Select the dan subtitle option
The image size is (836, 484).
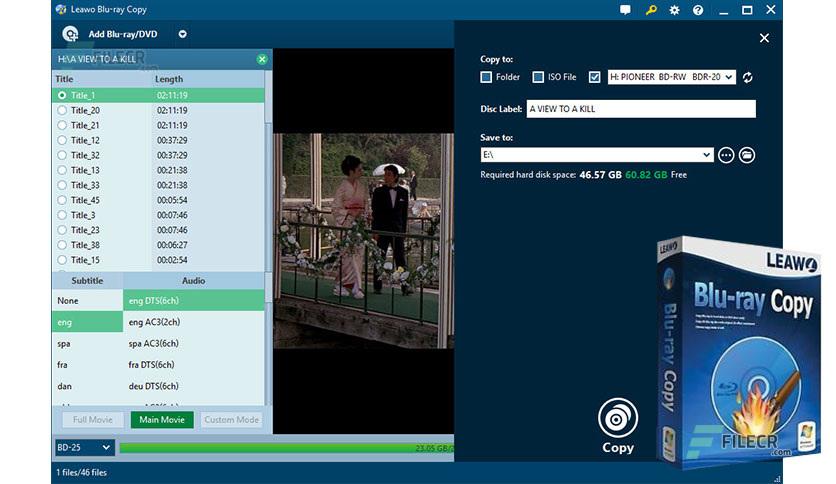pyautogui.click(x=87, y=386)
